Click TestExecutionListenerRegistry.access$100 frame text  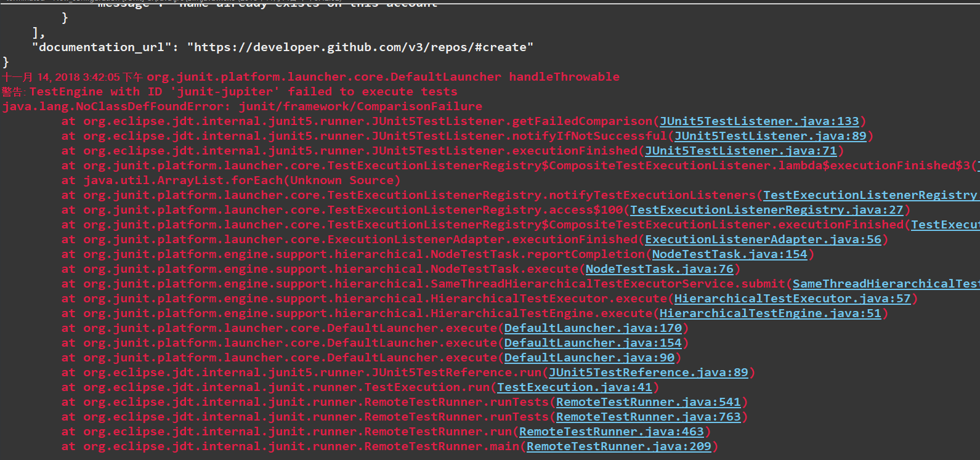click(475, 210)
